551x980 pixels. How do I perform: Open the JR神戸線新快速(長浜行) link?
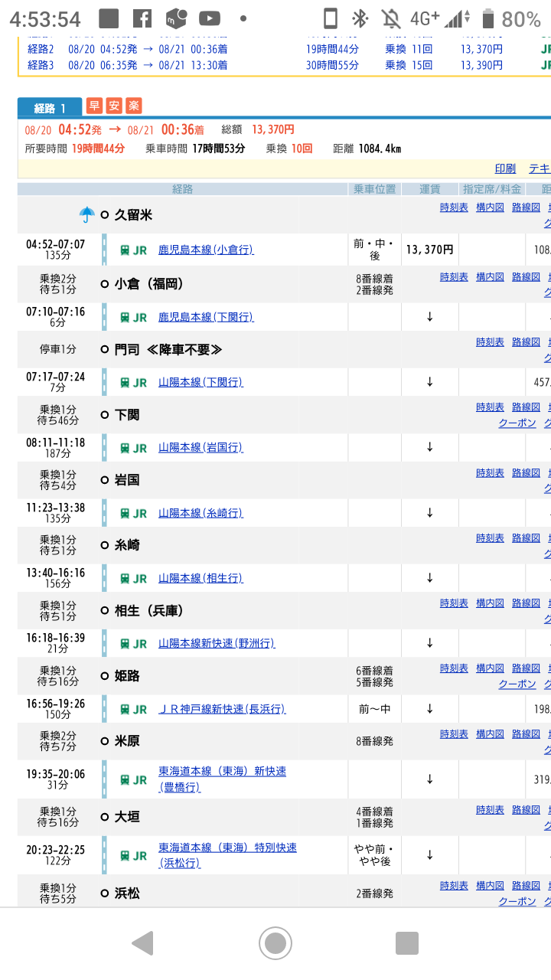(x=222, y=709)
